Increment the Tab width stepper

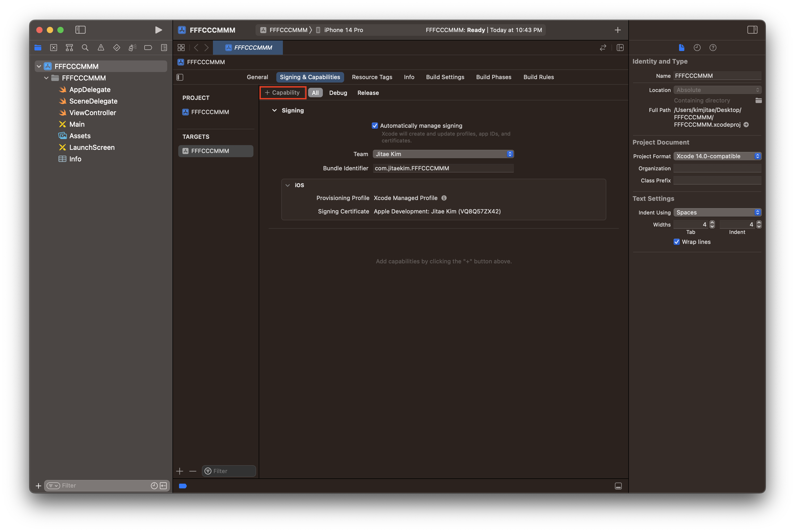712,222
